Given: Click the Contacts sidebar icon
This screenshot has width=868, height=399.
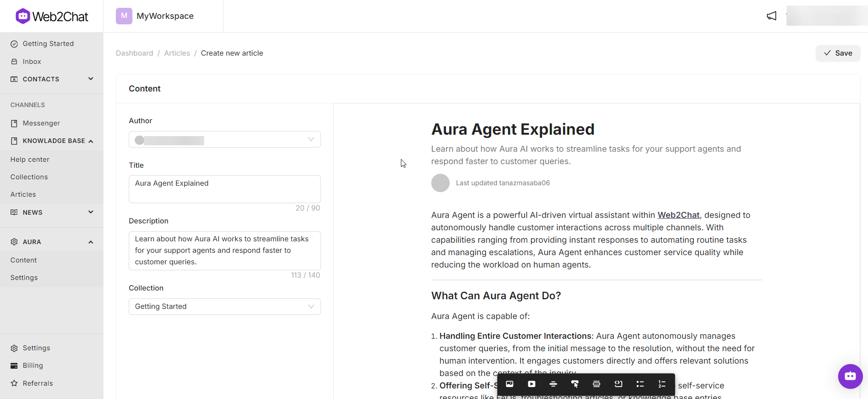Looking at the screenshot, I should tap(14, 79).
